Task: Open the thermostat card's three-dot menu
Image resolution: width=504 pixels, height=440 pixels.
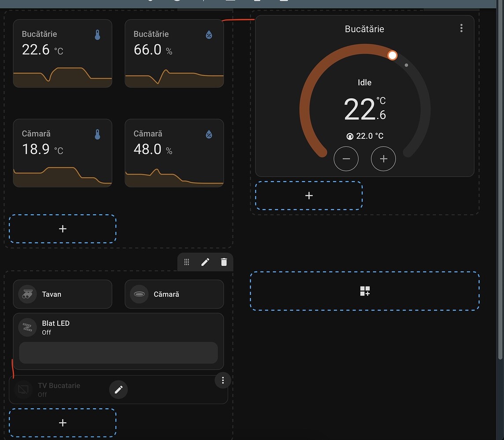Action: tap(461, 28)
